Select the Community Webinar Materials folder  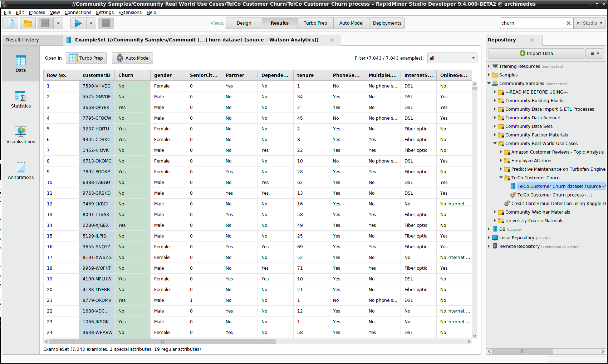point(538,212)
